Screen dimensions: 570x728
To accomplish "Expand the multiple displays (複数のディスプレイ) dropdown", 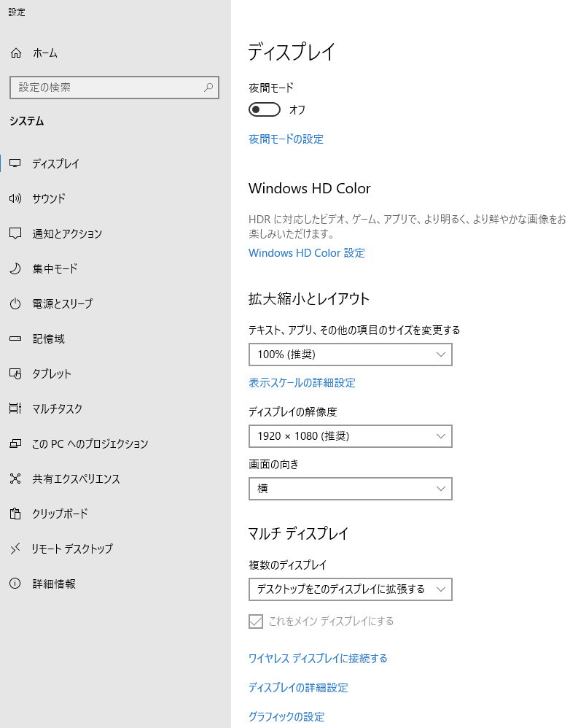I will point(350,589).
